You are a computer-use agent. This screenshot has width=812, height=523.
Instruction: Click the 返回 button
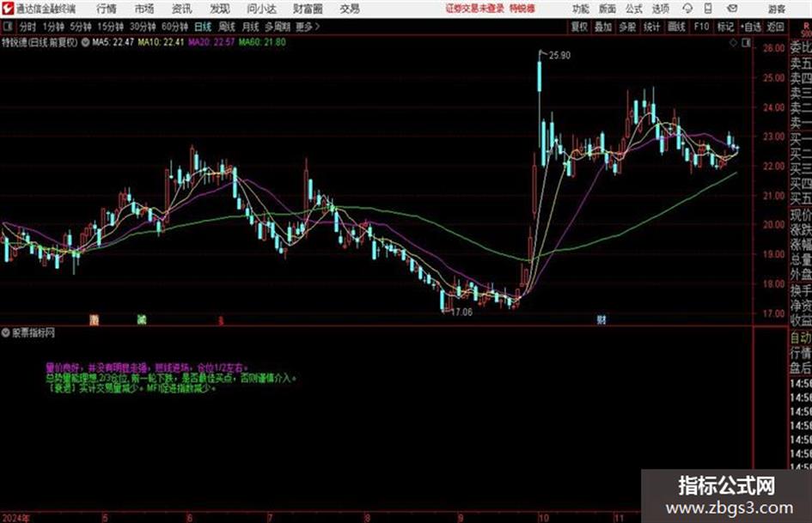point(775,27)
